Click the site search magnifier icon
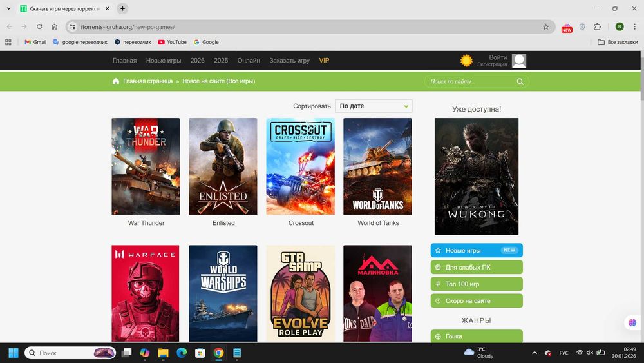The height and width of the screenshot is (363, 644). pos(520,81)
